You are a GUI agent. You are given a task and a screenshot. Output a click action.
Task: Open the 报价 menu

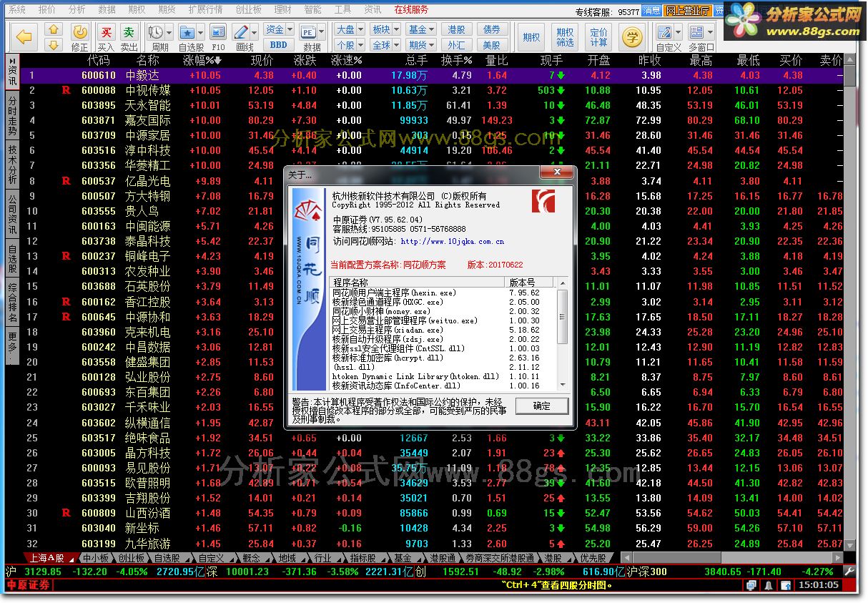[x=46, y=9]
